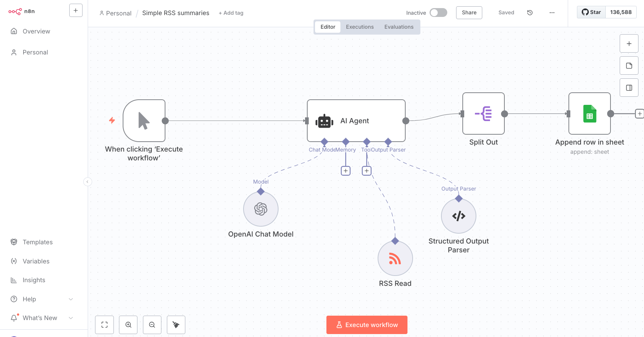Select the RSS Read node
Image resolution: width=644 pixels, height=337 pixels.
pos(395,258)
